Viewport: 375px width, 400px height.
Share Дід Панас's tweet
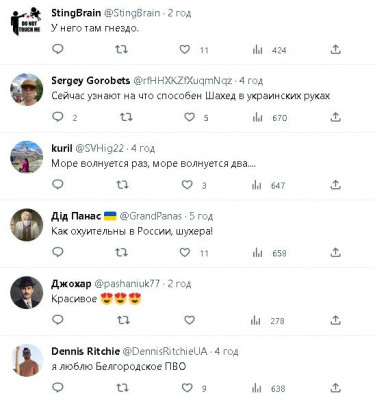[x=335, y=252]
